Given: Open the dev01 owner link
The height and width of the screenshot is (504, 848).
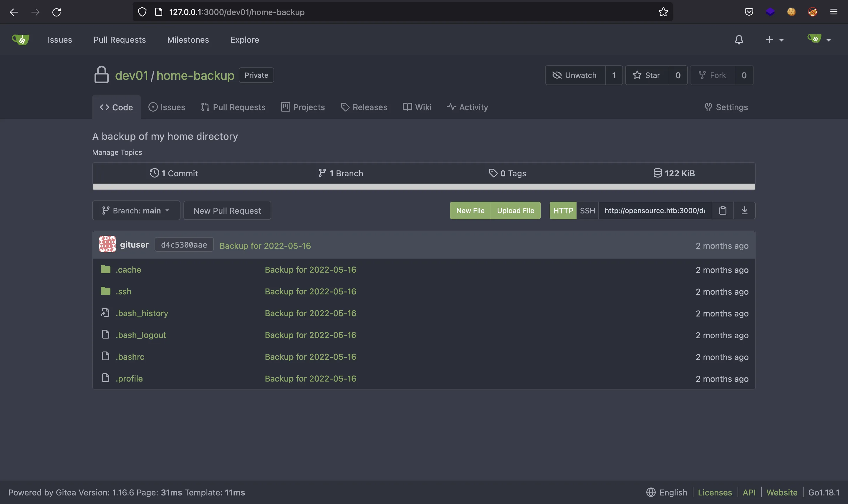Looking at the screenshot, I should pyautogui.click(x=132, y=75).
